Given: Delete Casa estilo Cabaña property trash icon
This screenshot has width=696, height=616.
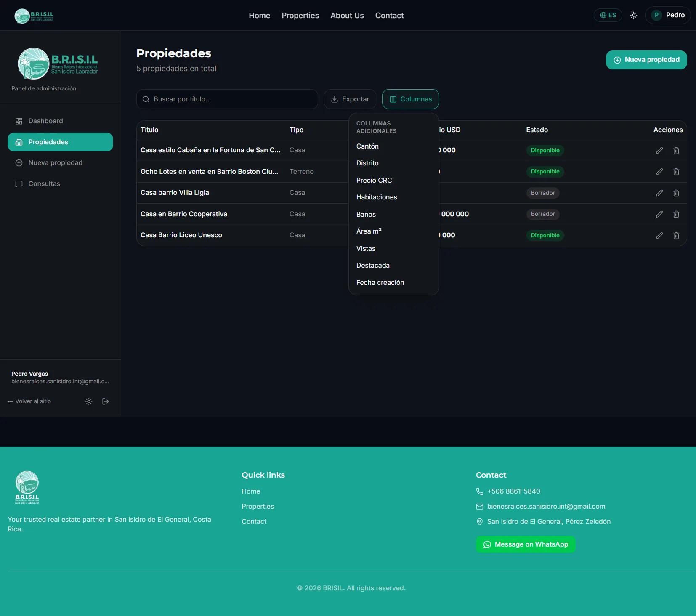Looking at the screenshot, I should tap(676, 151).
